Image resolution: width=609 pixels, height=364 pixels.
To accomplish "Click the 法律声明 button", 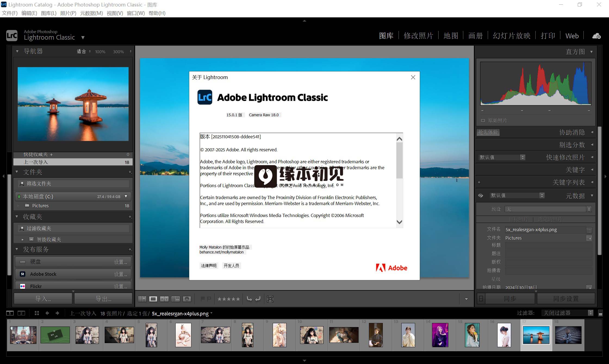I will 209,266.
